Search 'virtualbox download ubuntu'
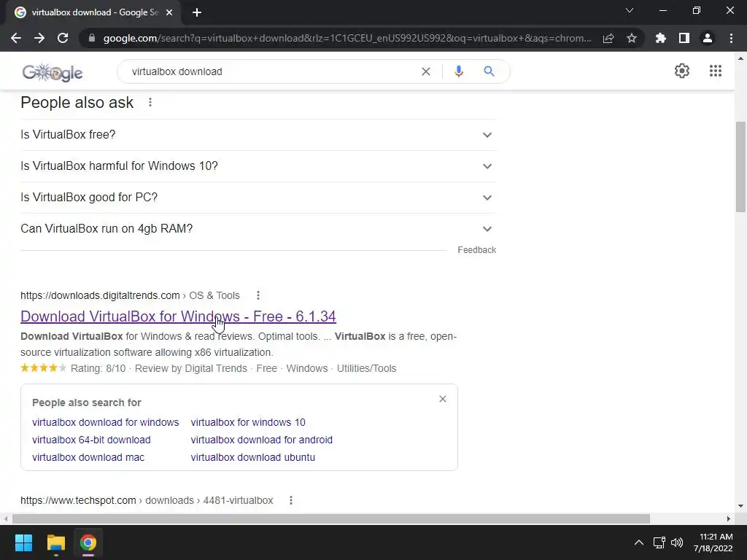 point(253,457)
